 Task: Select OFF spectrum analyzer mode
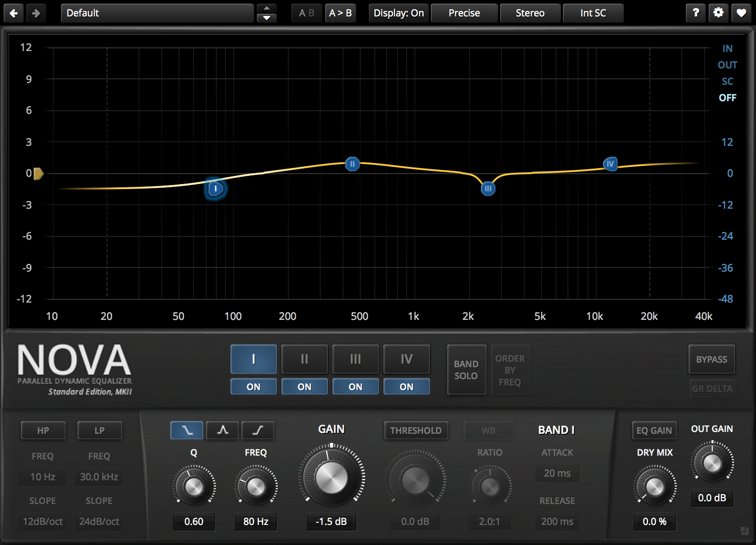click(727, 98)
